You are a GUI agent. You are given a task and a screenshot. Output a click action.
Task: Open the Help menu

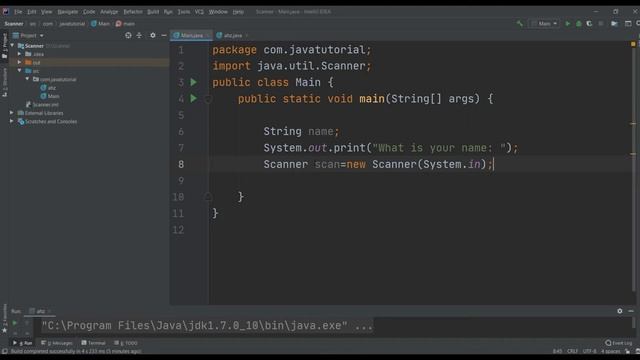point(238,12)
